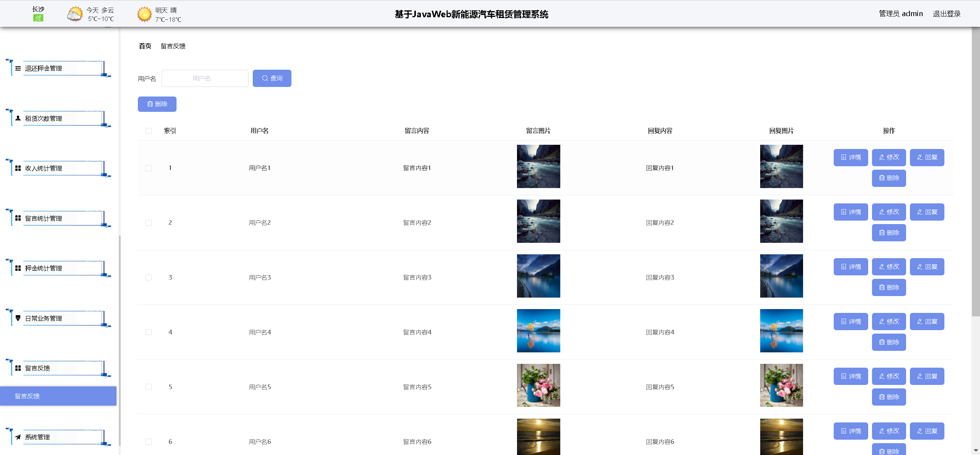
Task: Check the checkbox for row 用户名3
Action: click(149, 278)
